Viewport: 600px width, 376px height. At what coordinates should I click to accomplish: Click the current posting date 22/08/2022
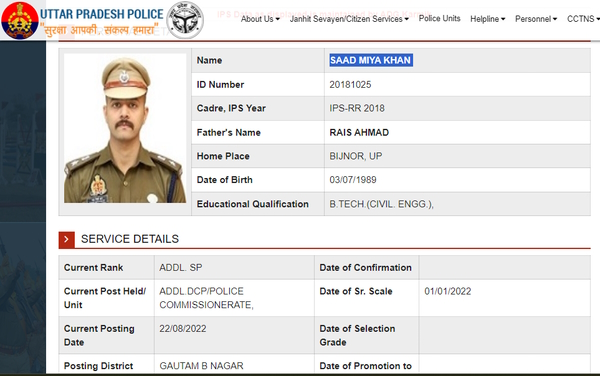pos(183,329)
